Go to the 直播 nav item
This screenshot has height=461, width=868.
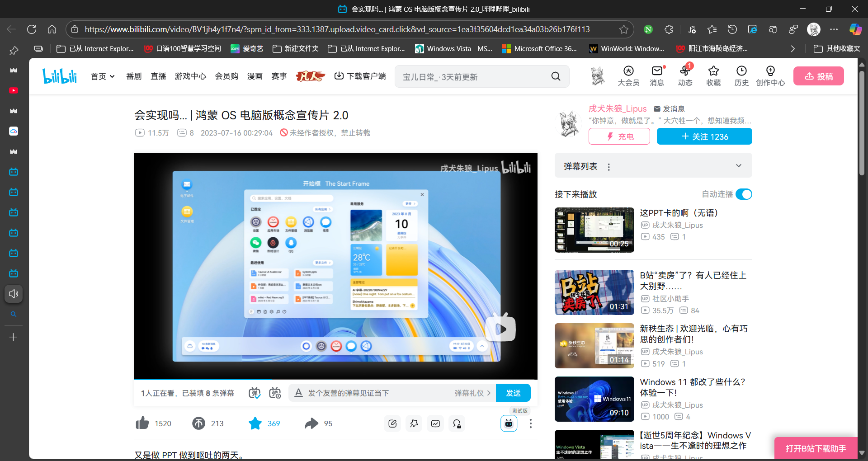158,76
